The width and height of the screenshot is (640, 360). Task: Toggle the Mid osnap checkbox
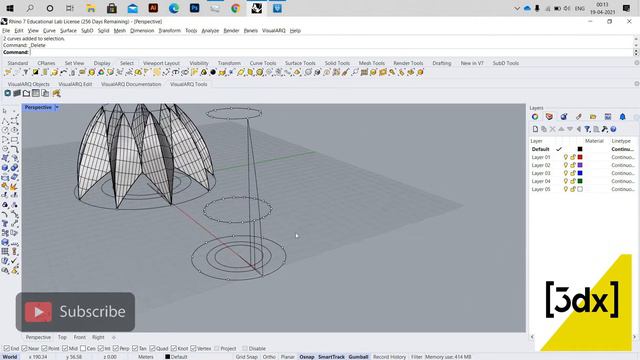tap(65, 349)
